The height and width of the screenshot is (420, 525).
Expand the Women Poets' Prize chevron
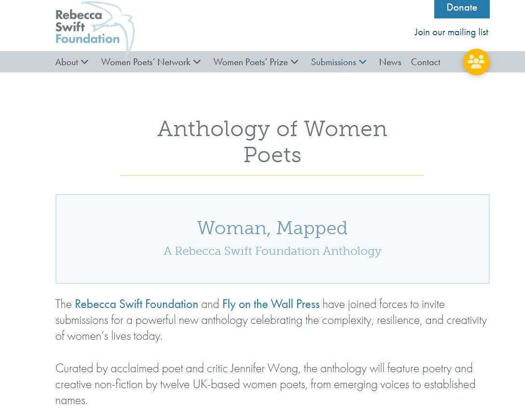294,62
